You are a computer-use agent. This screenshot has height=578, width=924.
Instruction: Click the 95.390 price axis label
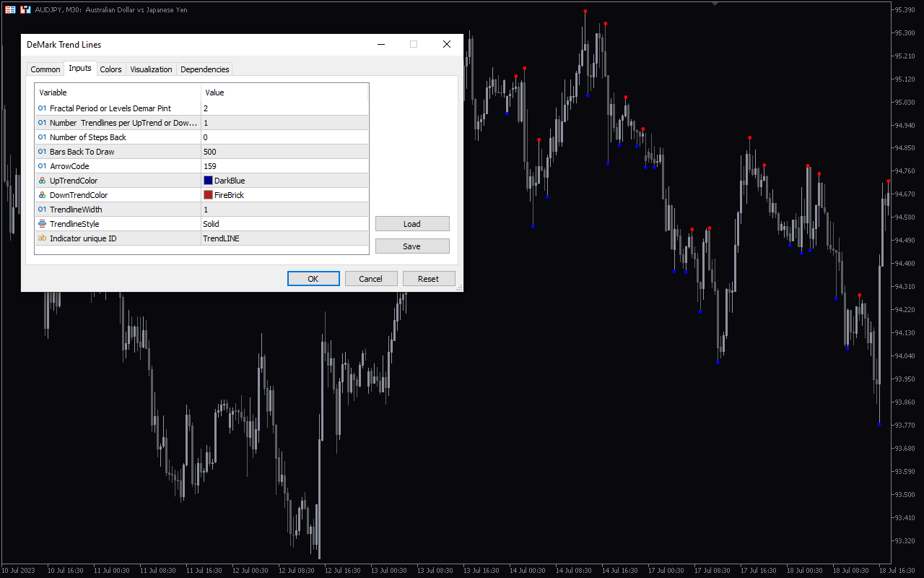click(x=905, y=10)
